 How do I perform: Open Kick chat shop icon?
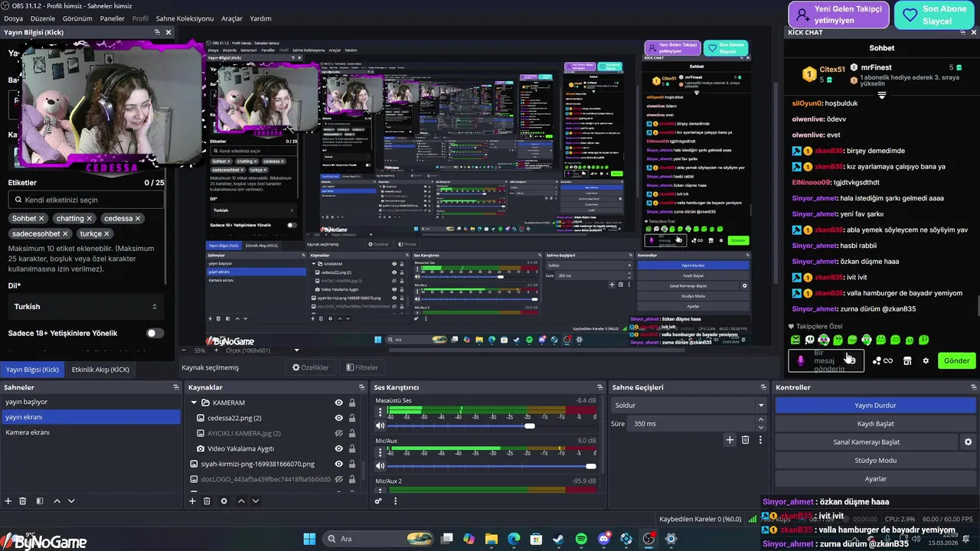coord(907,360)
